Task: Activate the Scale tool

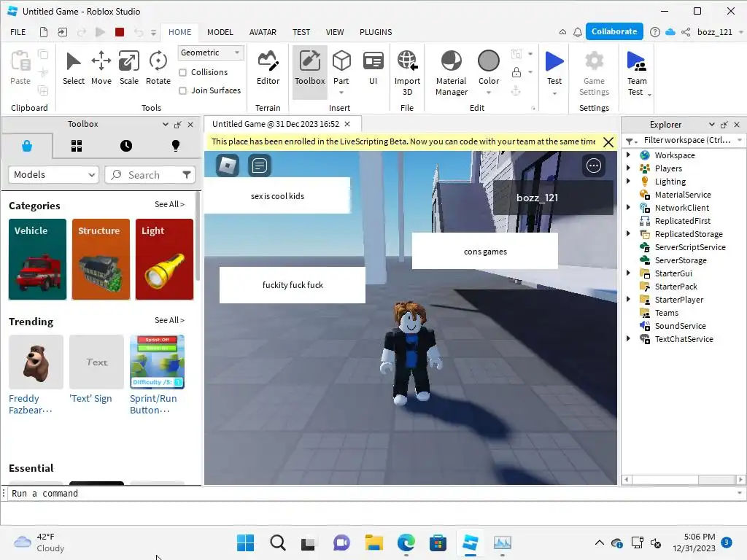Action: (x=128, y=68)
